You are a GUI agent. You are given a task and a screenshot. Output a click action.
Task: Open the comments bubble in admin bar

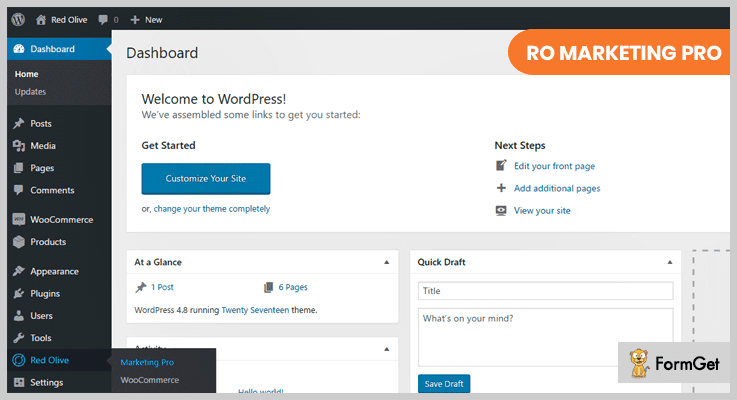[103, 20]
